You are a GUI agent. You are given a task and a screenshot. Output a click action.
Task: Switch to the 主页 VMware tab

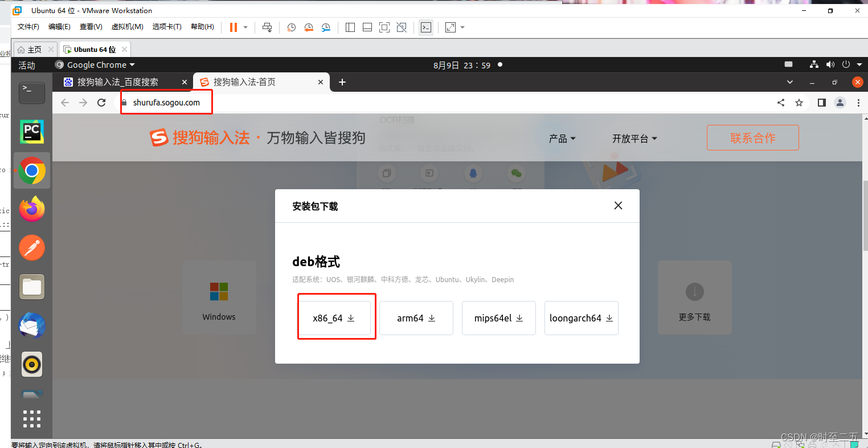34,50
